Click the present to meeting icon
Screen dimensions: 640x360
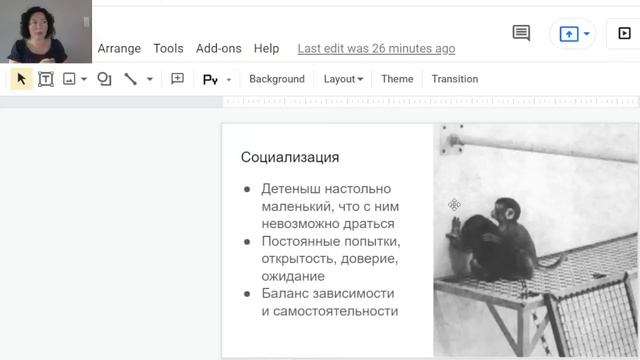coord(569,34)
